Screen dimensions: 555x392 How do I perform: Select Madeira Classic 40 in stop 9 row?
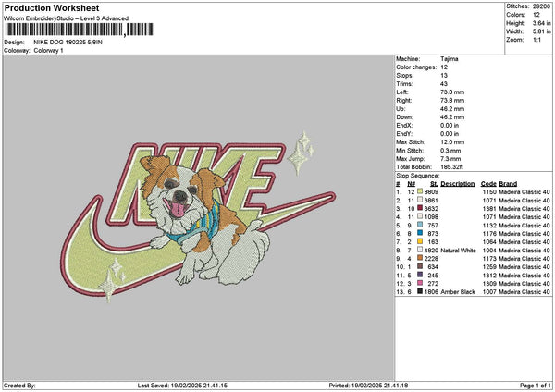click(524, 259)
